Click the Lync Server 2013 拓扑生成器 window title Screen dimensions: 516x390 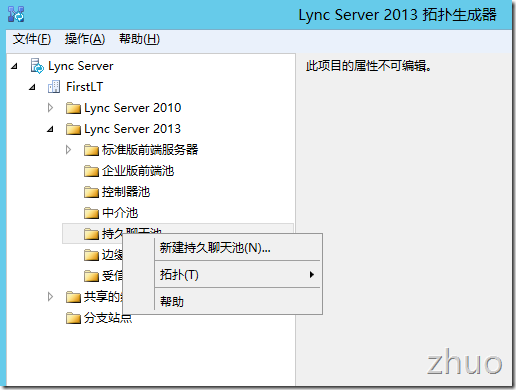pyautogui.click(x=397, y=15)
